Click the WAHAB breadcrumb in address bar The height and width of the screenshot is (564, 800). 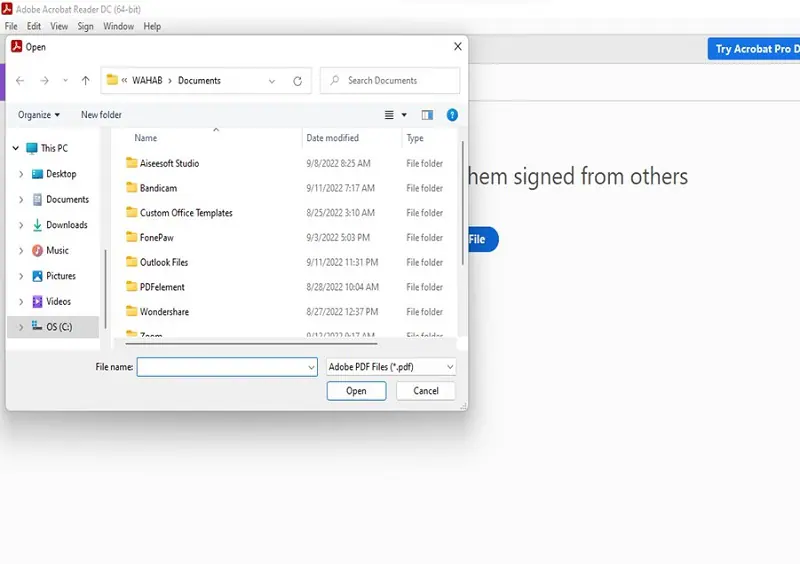coord(147,81)
